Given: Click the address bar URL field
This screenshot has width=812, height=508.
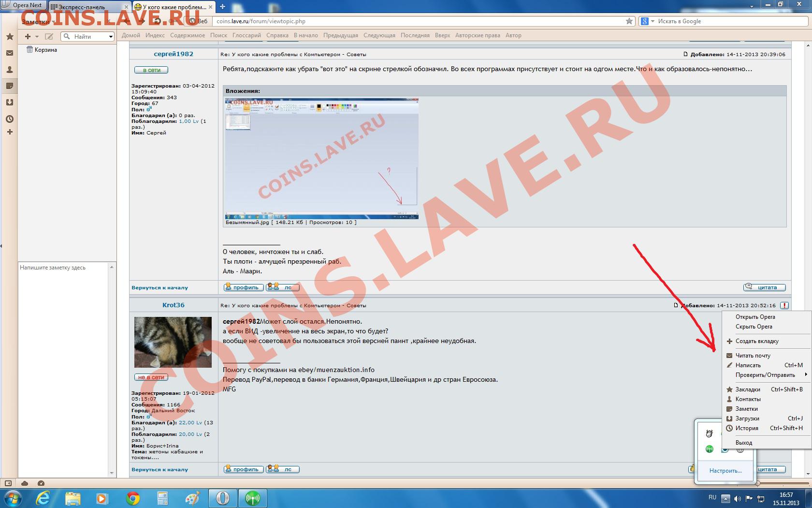Looking at the screenshot, I should [418, 21].
